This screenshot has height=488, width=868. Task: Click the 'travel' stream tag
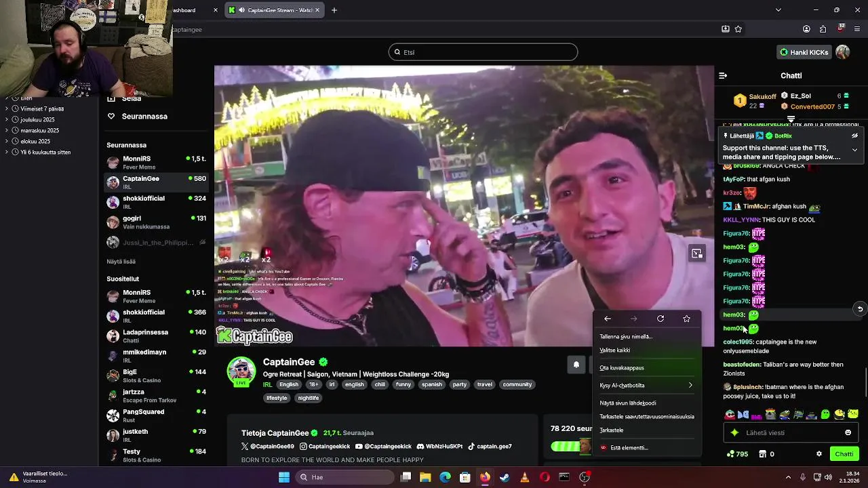pos(484,384)
